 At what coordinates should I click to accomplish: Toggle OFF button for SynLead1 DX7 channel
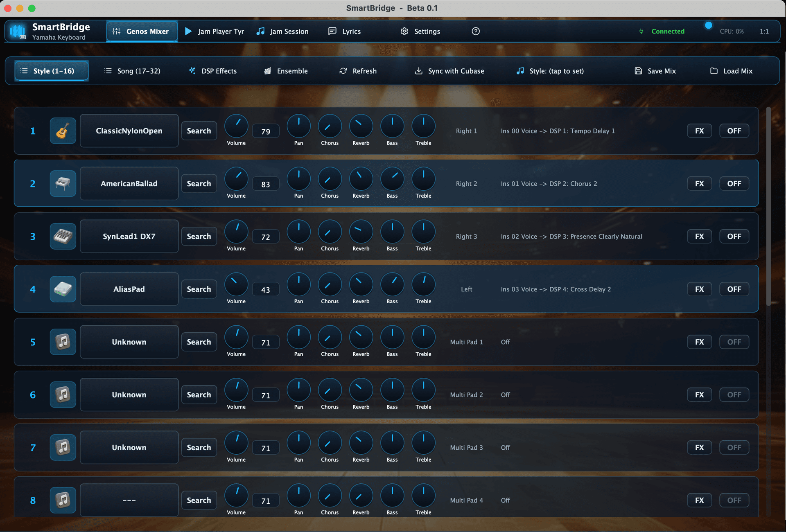click(734, 237)
